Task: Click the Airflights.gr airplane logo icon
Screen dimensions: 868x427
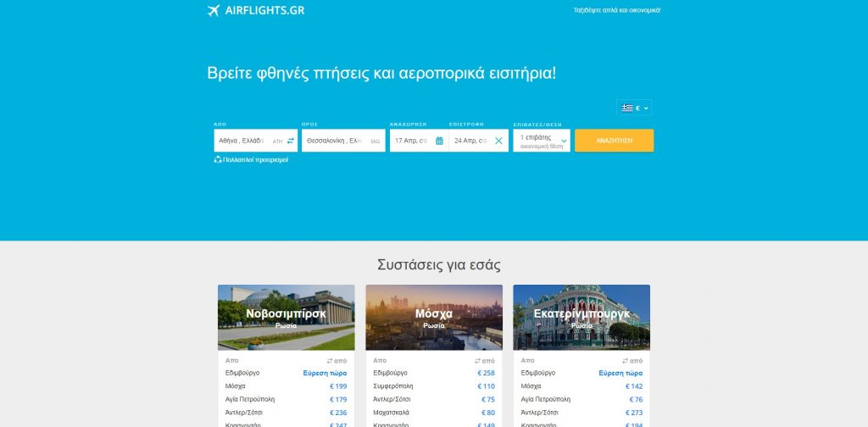Action: 214,10
